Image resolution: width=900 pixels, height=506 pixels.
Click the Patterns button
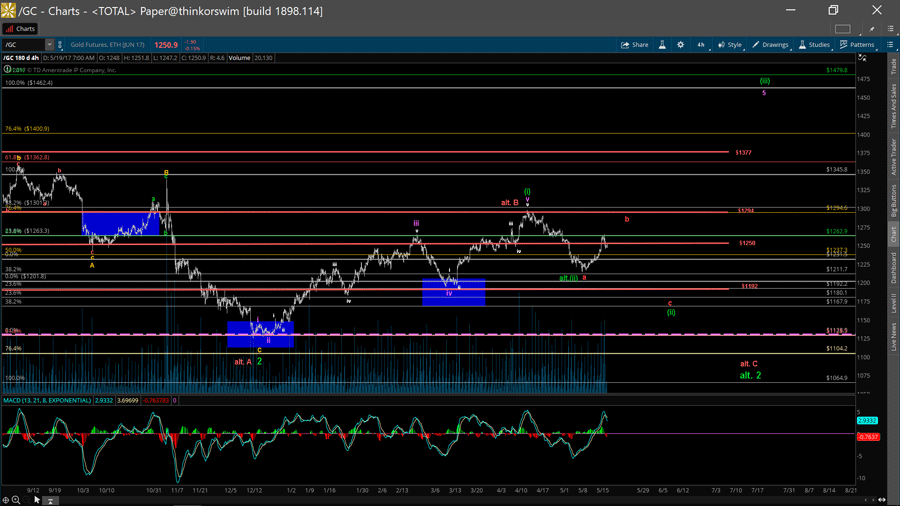coord(857,45)
